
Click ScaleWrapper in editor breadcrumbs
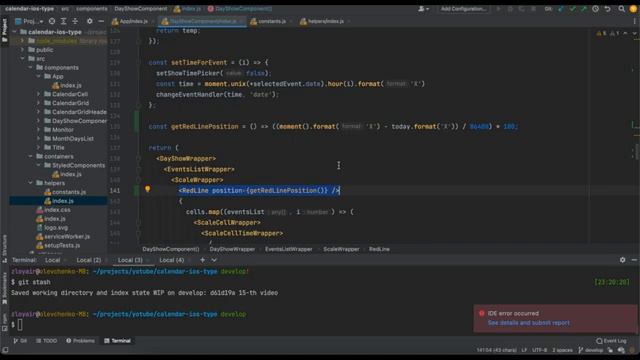click(341, 249)
